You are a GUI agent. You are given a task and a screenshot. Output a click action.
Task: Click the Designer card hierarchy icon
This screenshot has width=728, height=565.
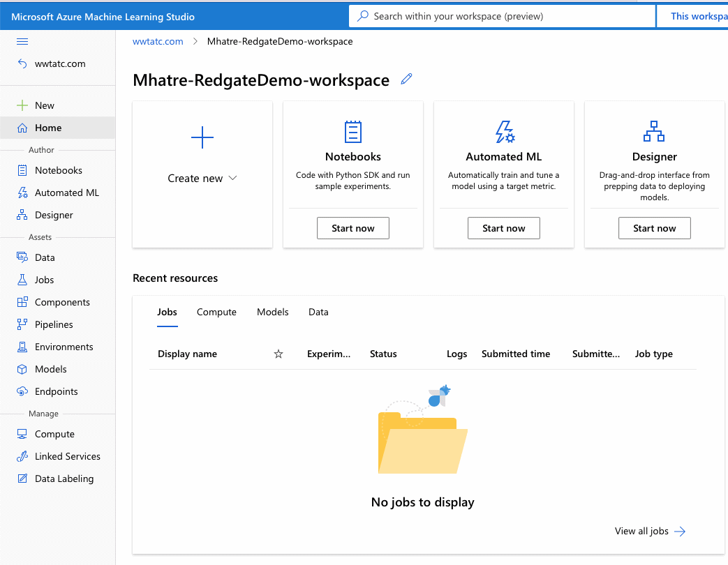click(654, 131)
